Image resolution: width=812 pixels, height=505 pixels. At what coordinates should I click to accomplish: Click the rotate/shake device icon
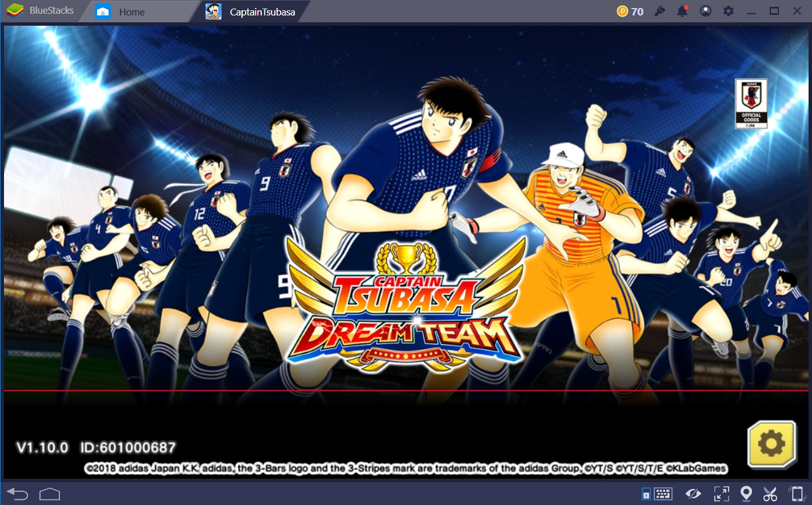(x=797, y=494)
